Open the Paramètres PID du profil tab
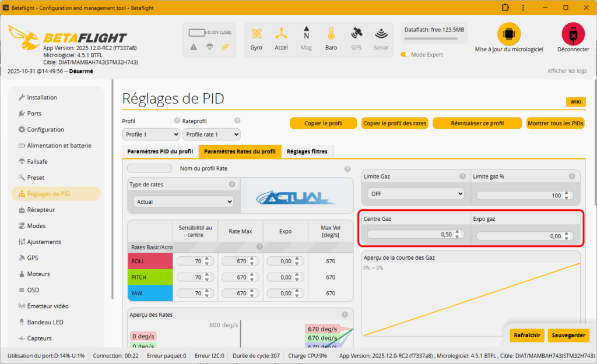Screen dimensions: 597x364 click(161, 151)
